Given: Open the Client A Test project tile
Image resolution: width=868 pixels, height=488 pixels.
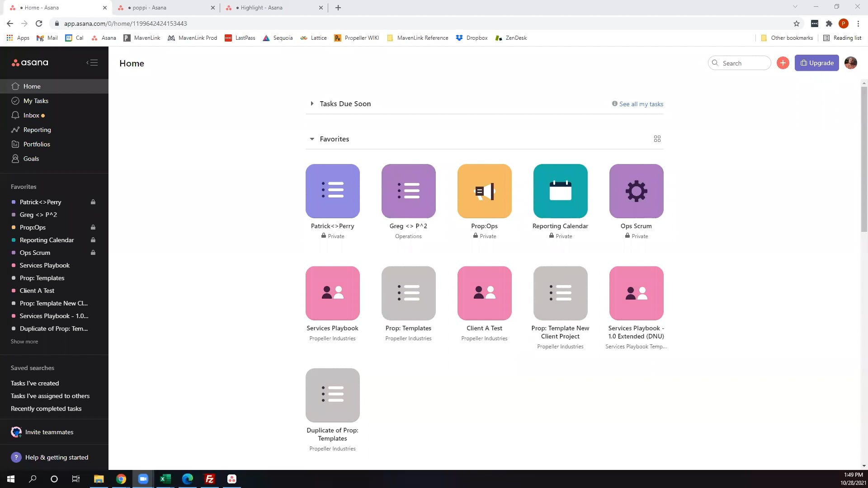Looking at the screenshot, I should point(485,293).
